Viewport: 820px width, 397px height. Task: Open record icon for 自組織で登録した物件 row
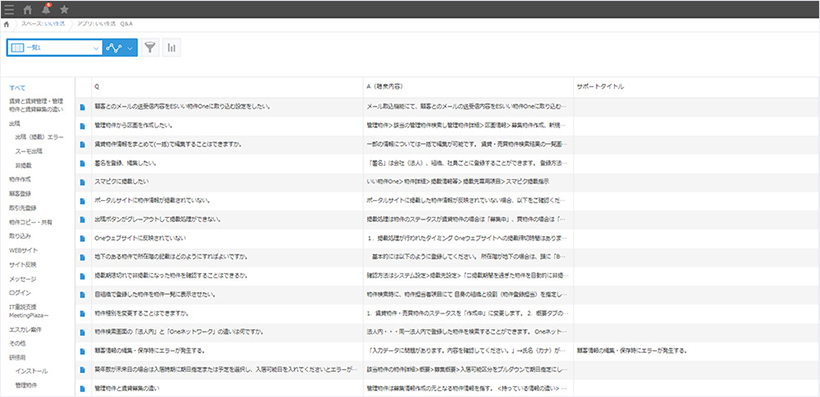click(x=82, y=295)
